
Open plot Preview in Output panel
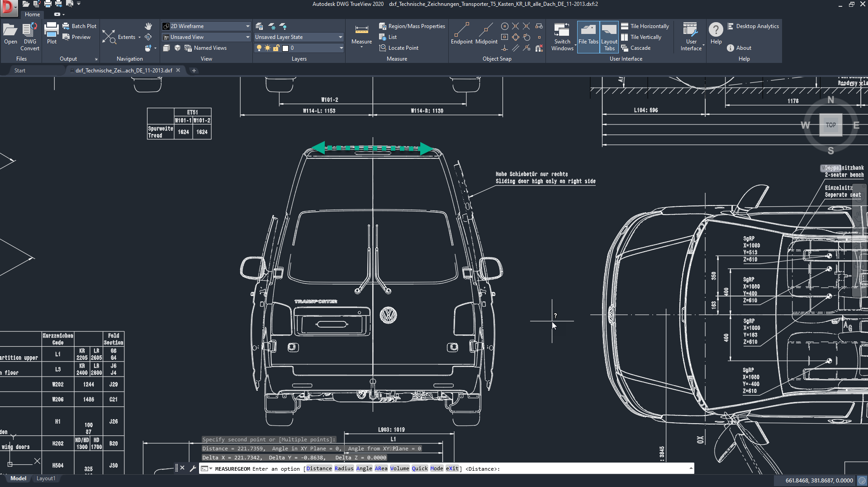(x=77, y=37)
